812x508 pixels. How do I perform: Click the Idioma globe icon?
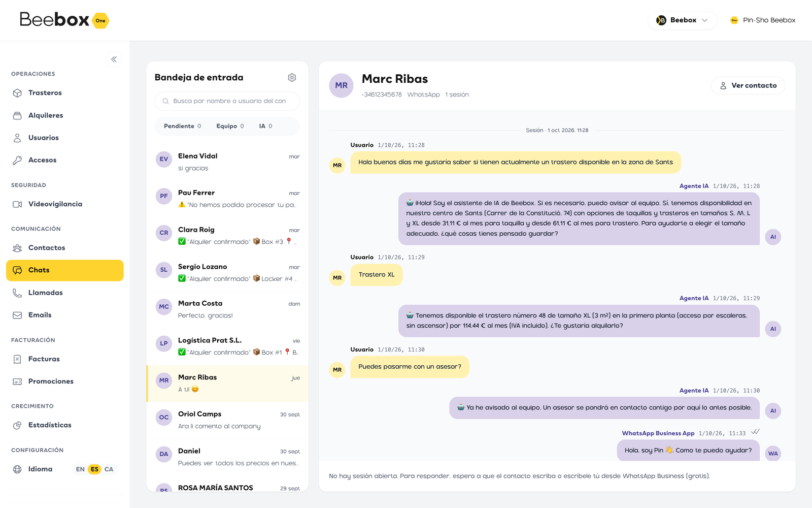pos(17,469)
